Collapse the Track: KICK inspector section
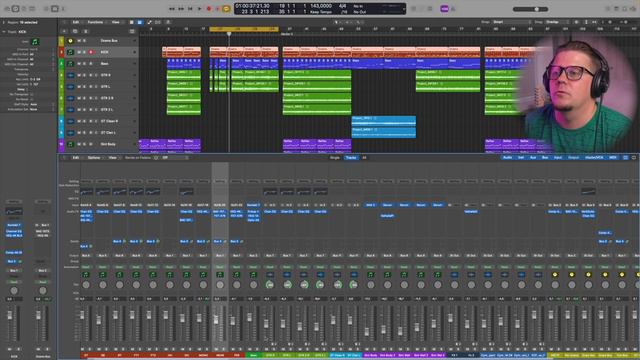640x360 pixels. click(x=4, y=31)
